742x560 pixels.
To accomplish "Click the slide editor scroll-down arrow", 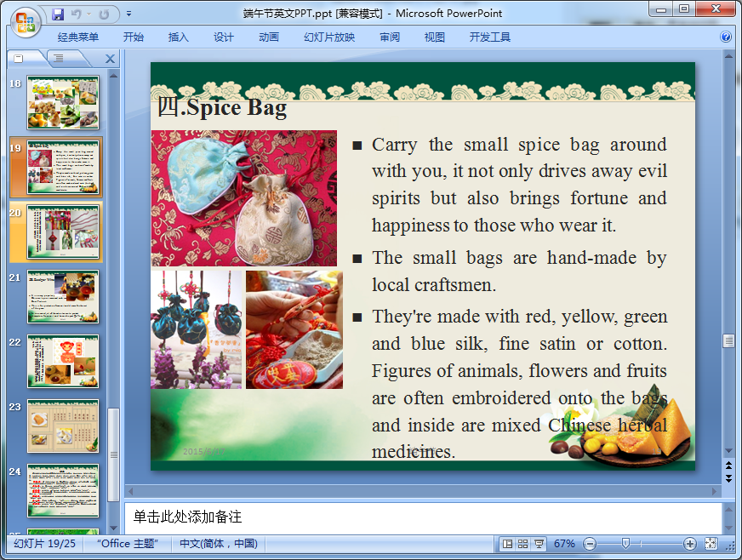I will coord(728,451).
